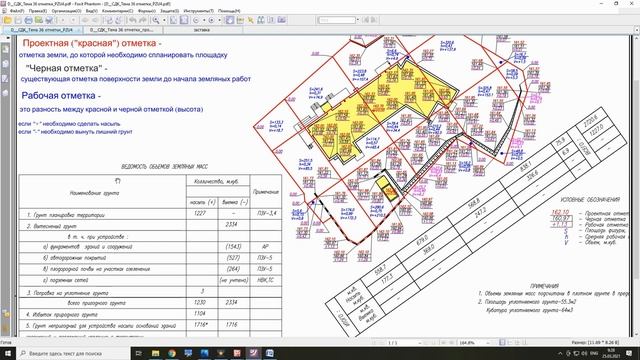Open the Правка menu

pos(38,11)
